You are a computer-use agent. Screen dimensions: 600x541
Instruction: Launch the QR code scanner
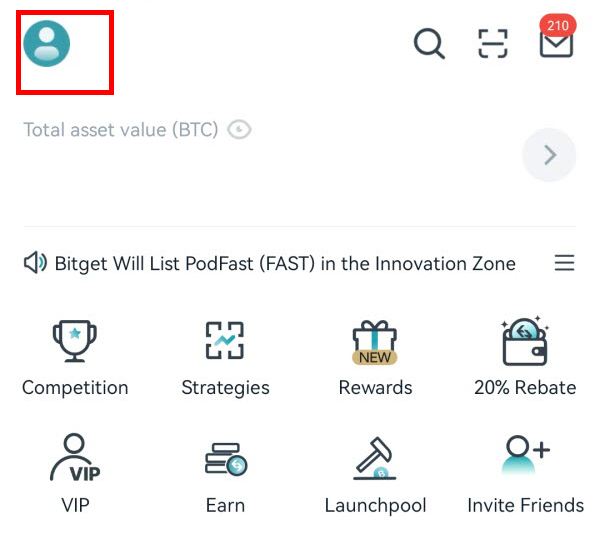tap(493, 44)
